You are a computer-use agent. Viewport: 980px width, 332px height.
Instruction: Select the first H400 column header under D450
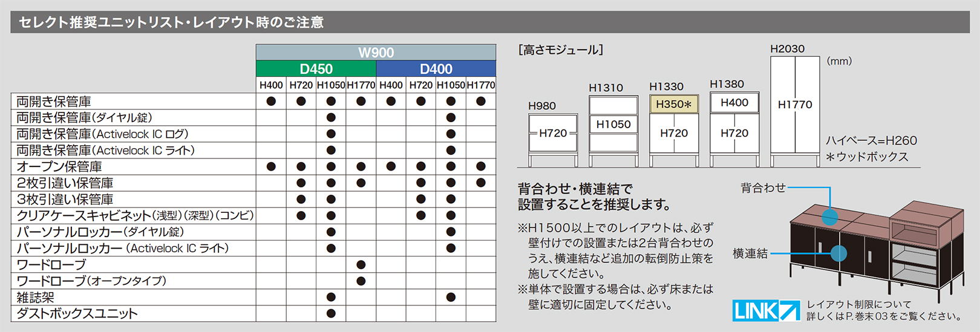tap(271, 85)
